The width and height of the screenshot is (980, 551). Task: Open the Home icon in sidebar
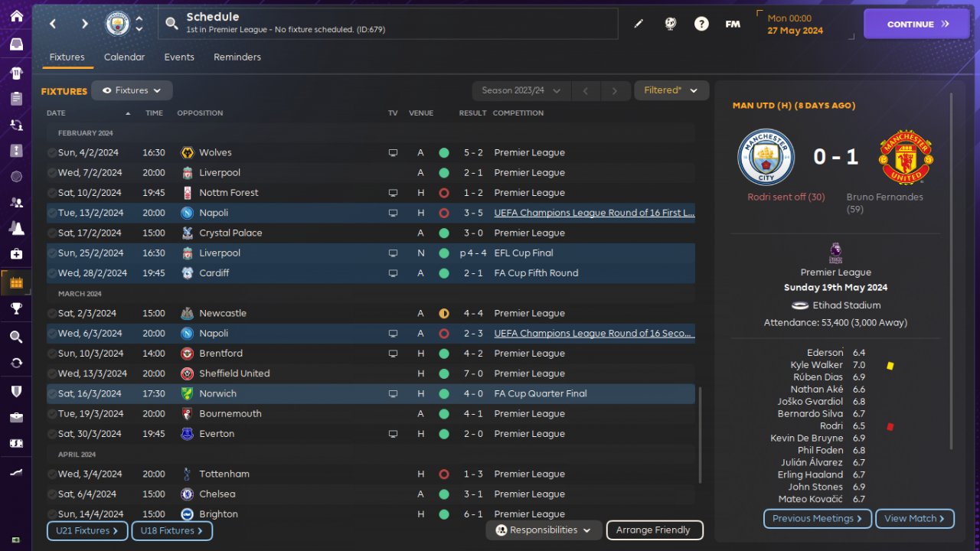click(16, 16)
